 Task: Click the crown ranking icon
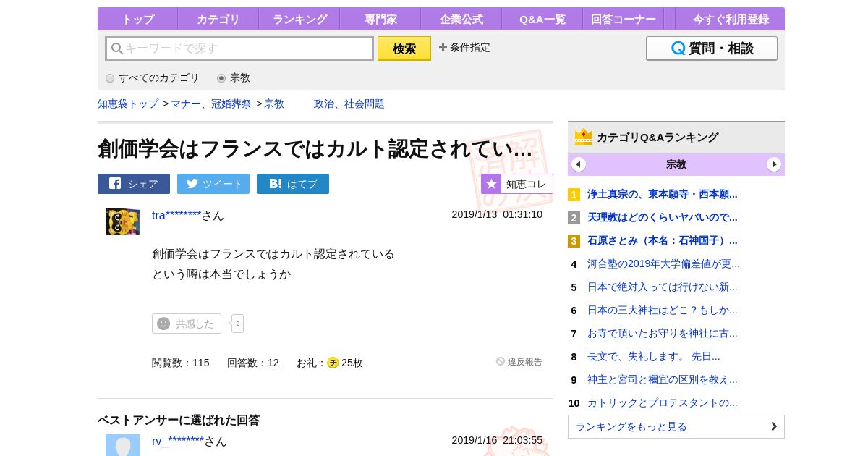(584, 137)
